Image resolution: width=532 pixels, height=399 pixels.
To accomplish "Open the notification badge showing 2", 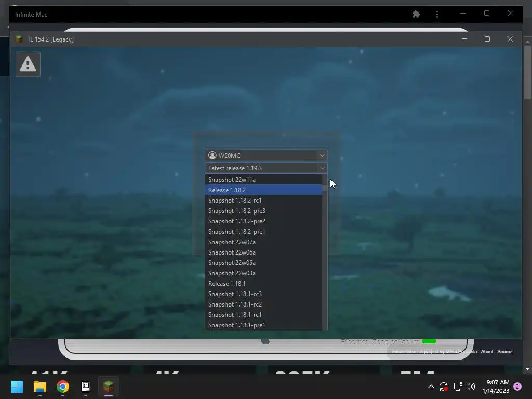I will pos(517,387).
